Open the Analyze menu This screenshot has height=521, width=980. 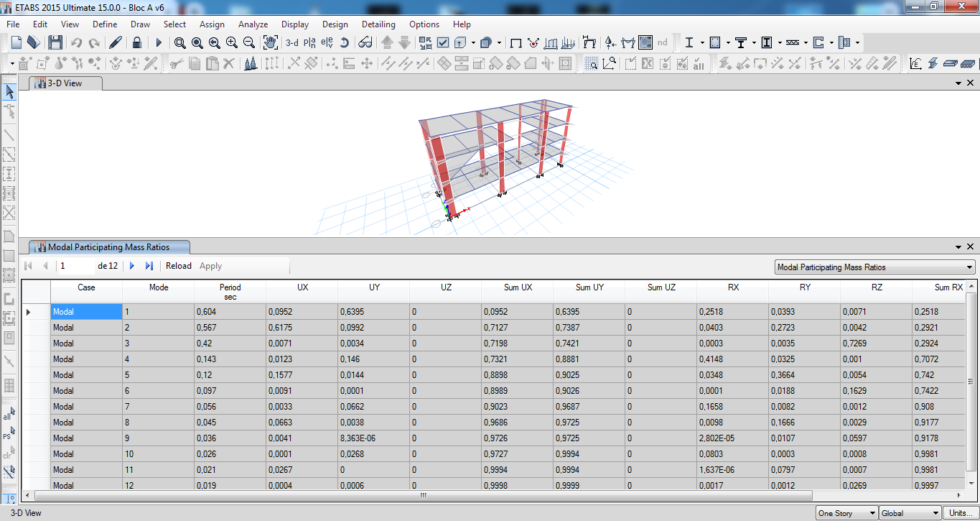point(253,24)
